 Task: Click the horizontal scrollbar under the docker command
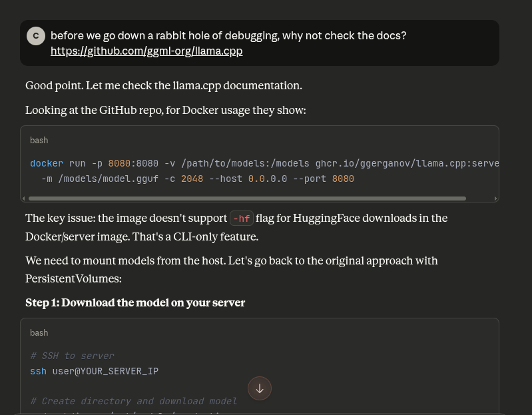pos(246,199)
